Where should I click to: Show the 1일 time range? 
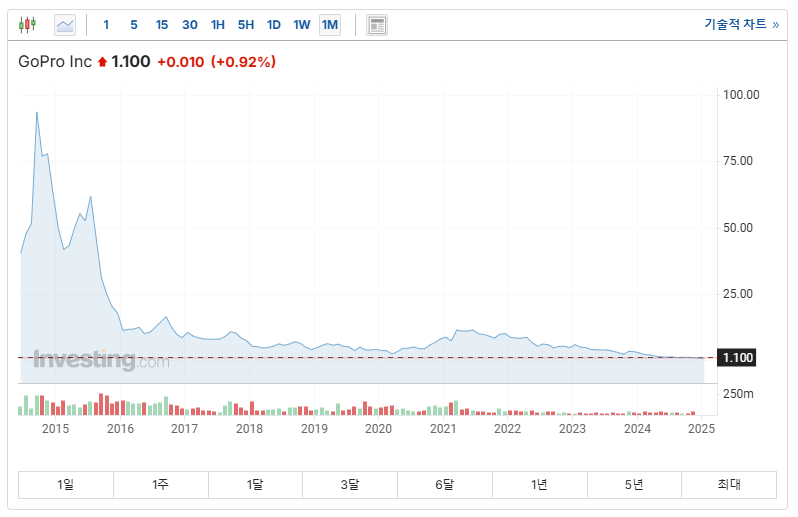66,484
